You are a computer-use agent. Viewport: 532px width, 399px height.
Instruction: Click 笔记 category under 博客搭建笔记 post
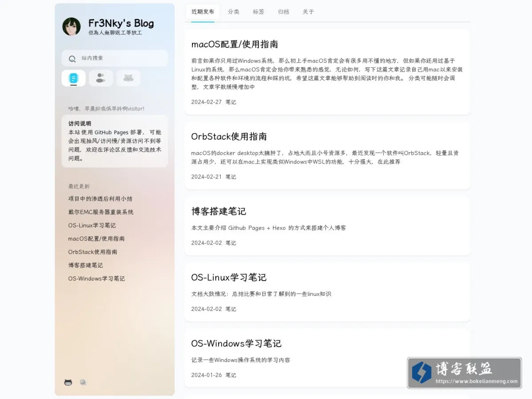tap(231, 243)
